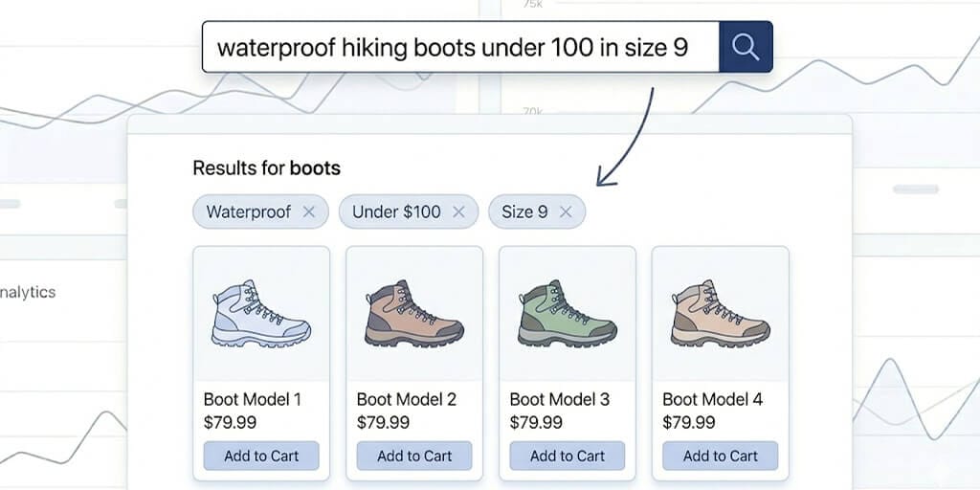Screen dimensions: 980x490
Task: Remove the Waterproof filter chip
Action: click(309, 212)
